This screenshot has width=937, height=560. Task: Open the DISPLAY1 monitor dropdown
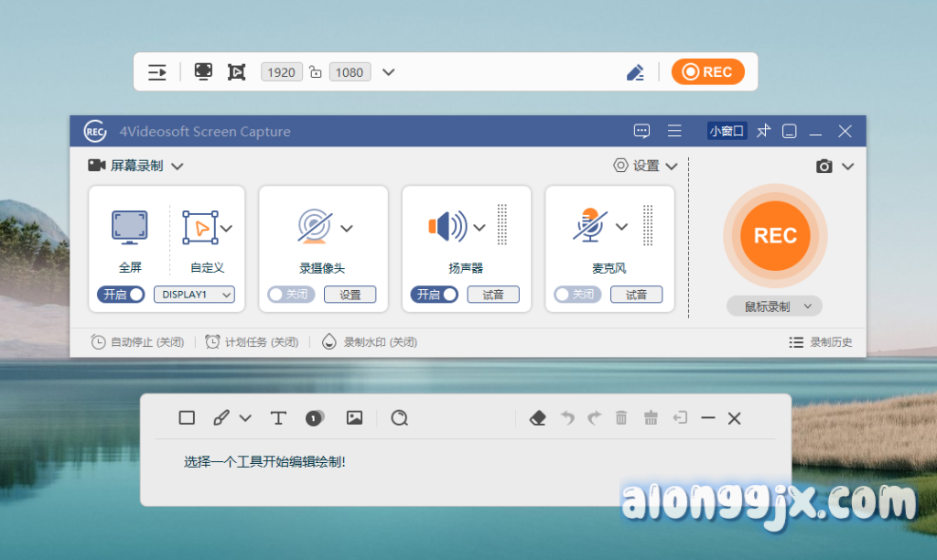pos(194,295)
